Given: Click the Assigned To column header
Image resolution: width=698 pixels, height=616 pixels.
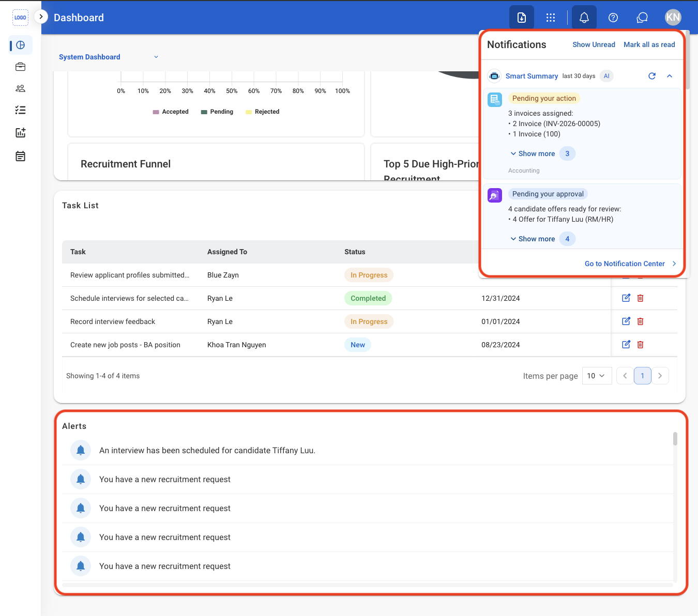Looking at the screenshot, I should click(x=227, y=252).
